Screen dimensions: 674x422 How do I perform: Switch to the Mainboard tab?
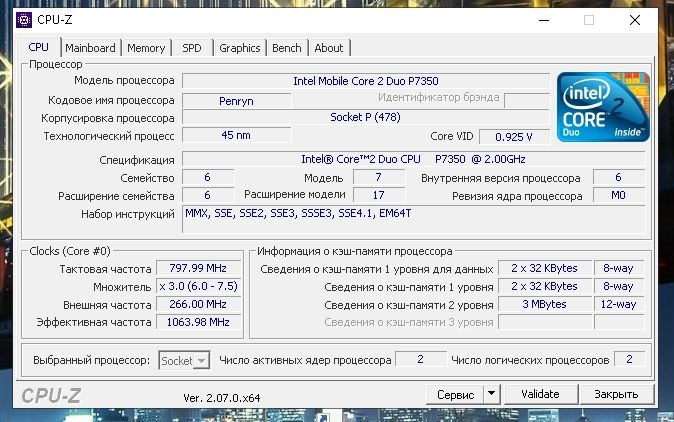[90, 48]
